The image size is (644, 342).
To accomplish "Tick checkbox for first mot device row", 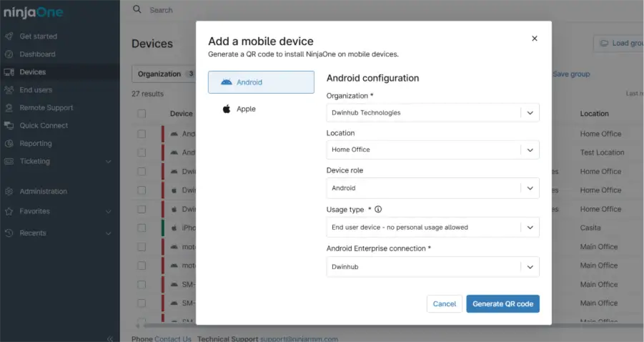I will (142, 247).
